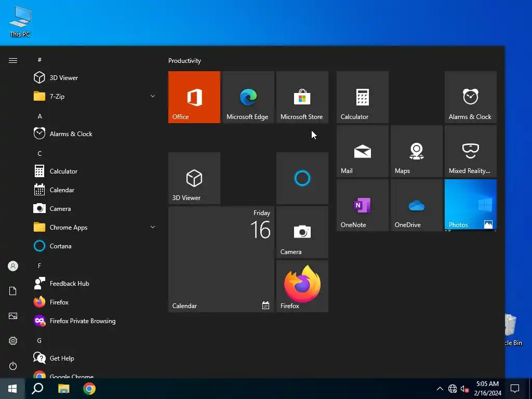Image resolution: width=532 pixels, height=399 pixels.
Task: Open the Alarms & Clock tile
Action: [471, 97]
